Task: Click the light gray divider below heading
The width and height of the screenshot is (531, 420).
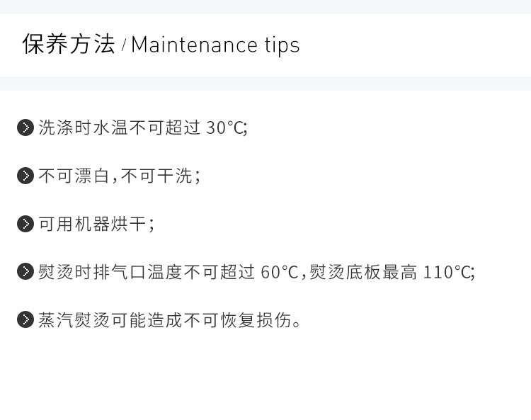Action: point(265,84)
